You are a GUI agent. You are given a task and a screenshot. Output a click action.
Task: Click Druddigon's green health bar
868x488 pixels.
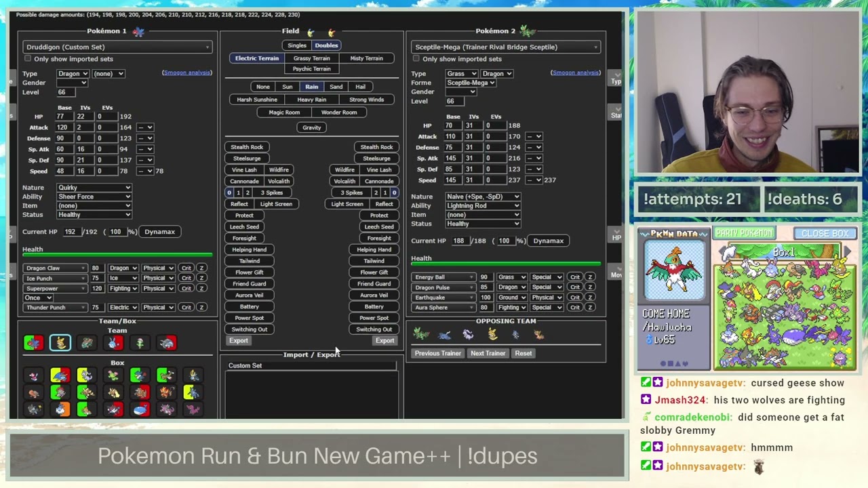117,256
